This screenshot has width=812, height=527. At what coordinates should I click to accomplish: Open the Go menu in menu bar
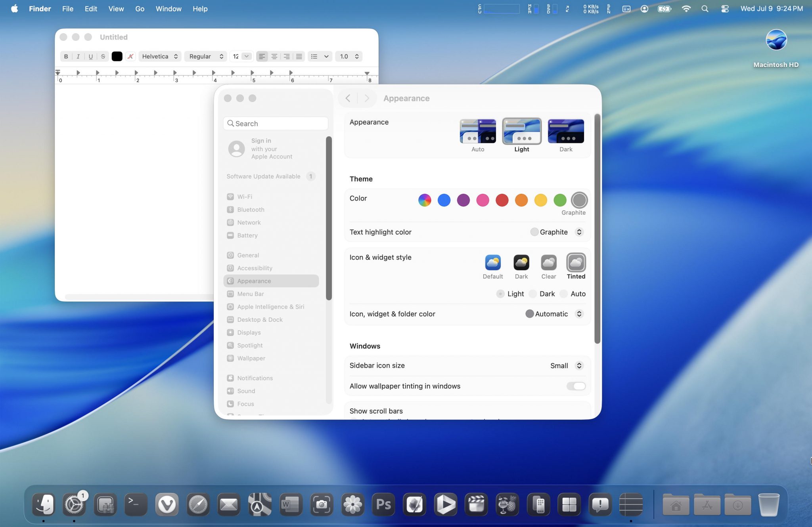(140, 9)
